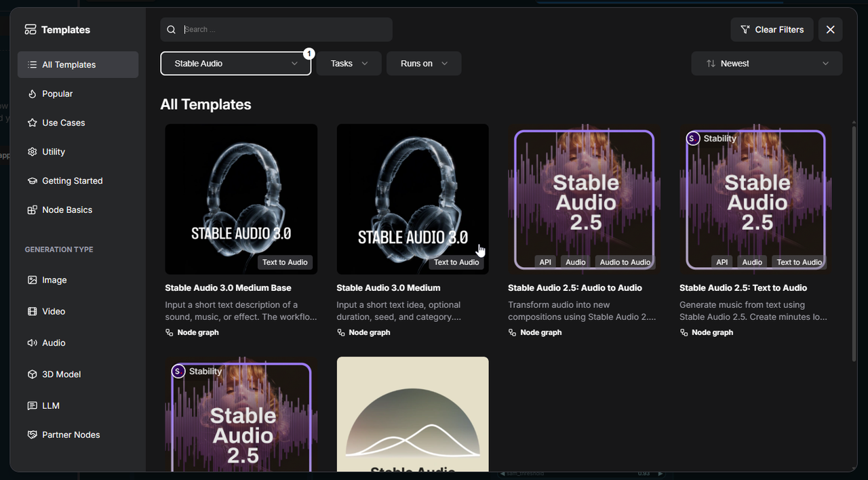Filter by 3D Model generation type
The image size is (868, 480).
[x=78, y=374]
